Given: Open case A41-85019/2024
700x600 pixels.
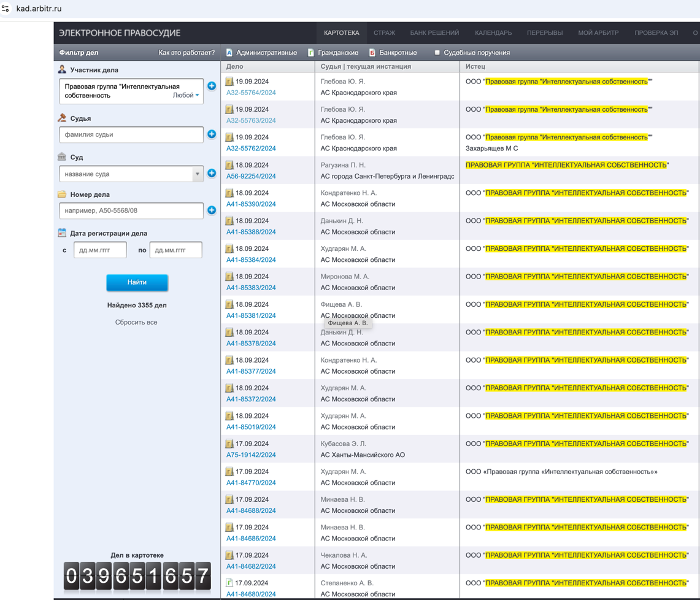Looking at the screenshot, I should click(x=251, y=427).
